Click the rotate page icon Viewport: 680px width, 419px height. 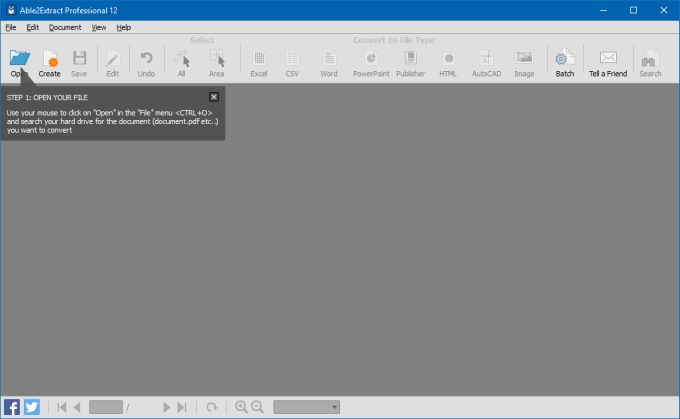click(x=212, y=407)
